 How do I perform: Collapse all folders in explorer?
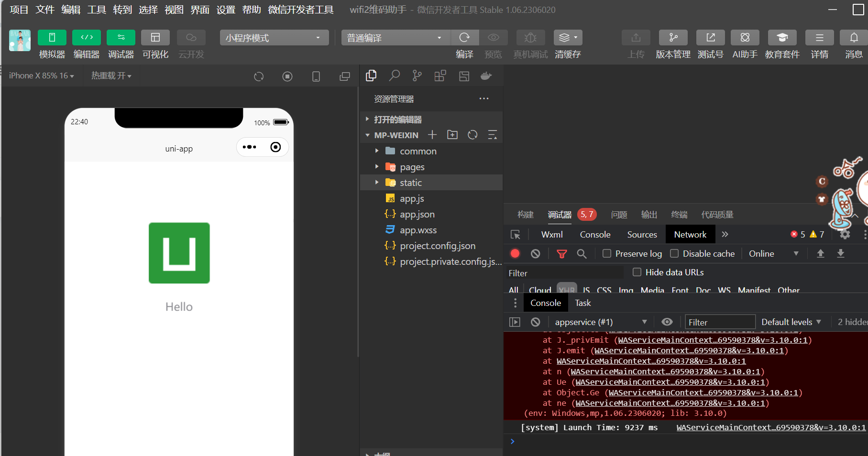click(493, 135)
